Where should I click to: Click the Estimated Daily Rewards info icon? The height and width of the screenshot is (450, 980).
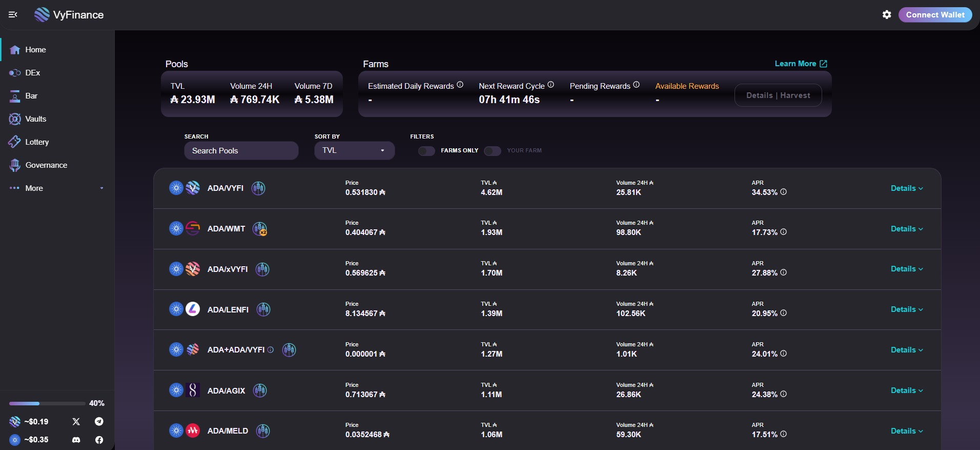pos(460,85)
